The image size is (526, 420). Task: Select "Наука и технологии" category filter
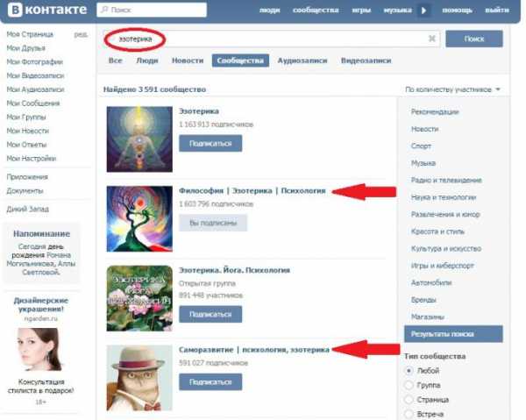click(444, 197)
